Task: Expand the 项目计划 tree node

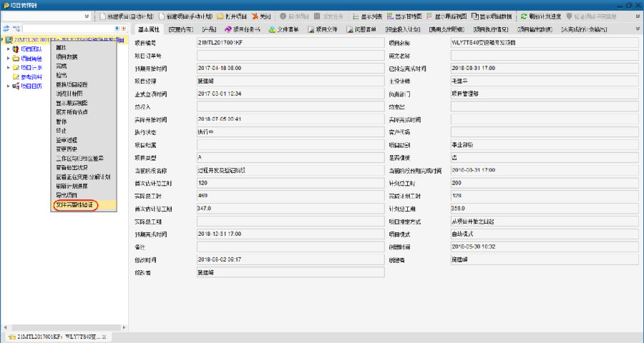Action: [8, 67]
